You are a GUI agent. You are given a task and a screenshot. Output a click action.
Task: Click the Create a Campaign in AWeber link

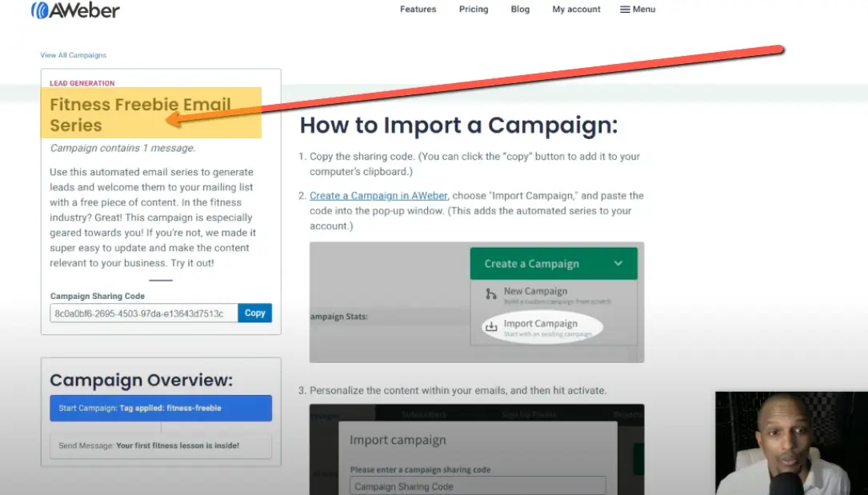[378, 195]
